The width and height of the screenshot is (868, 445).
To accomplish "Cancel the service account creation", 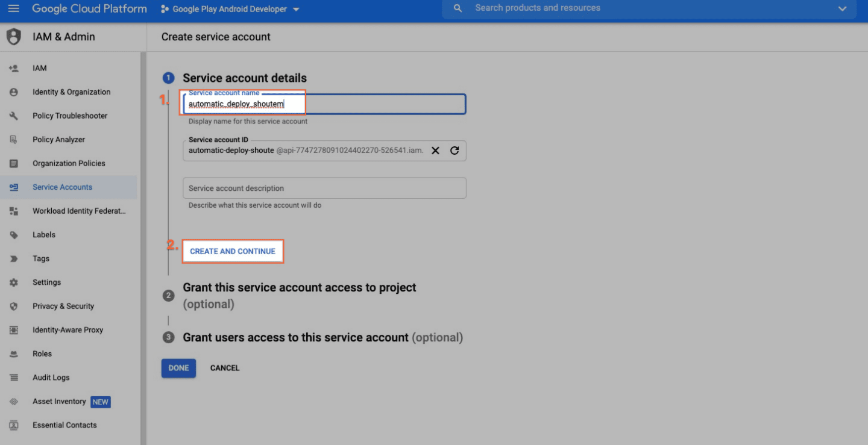I will (x=224, y=368).
